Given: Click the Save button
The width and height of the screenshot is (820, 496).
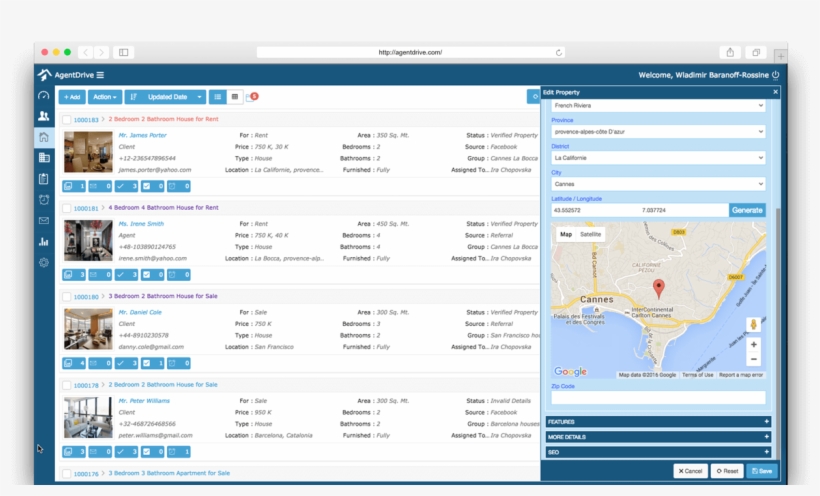Looking at the screenshot, I should pyautogui.click(x=762, y=471).
